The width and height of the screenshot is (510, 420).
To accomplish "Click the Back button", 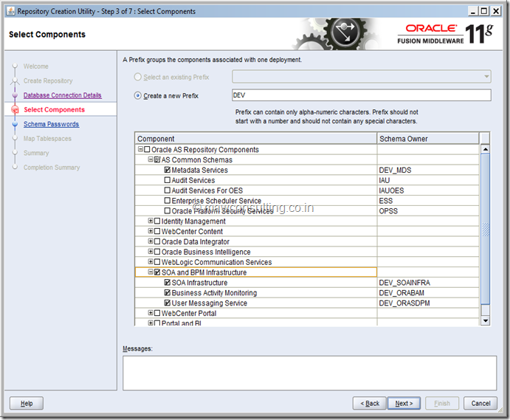I will [x=370, y=404].
